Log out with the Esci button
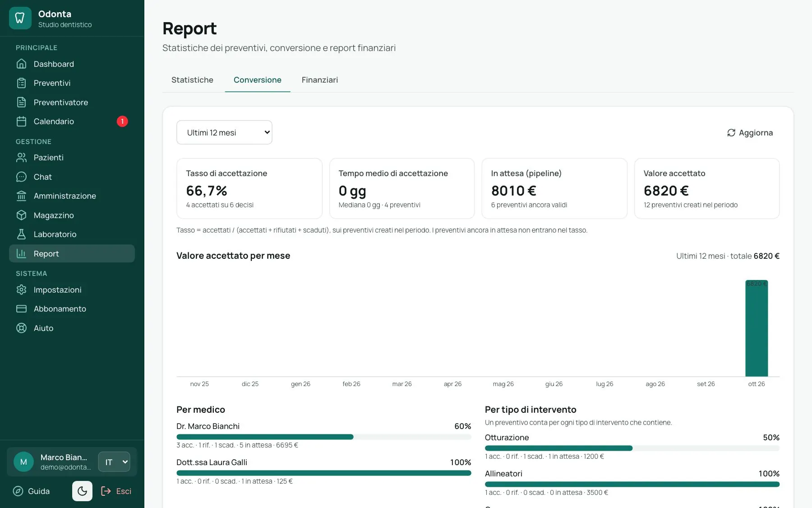The height and width of the screenshot is (508, 812). [116, 491]
